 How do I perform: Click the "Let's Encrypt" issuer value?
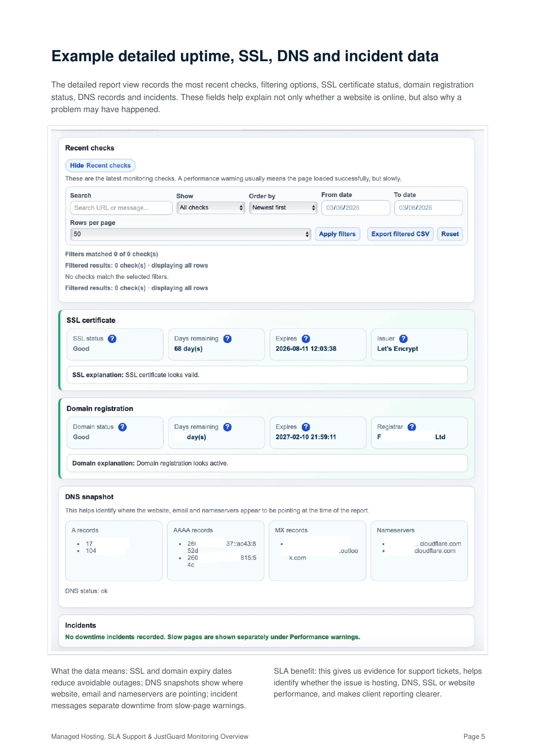tap(397, 349)
